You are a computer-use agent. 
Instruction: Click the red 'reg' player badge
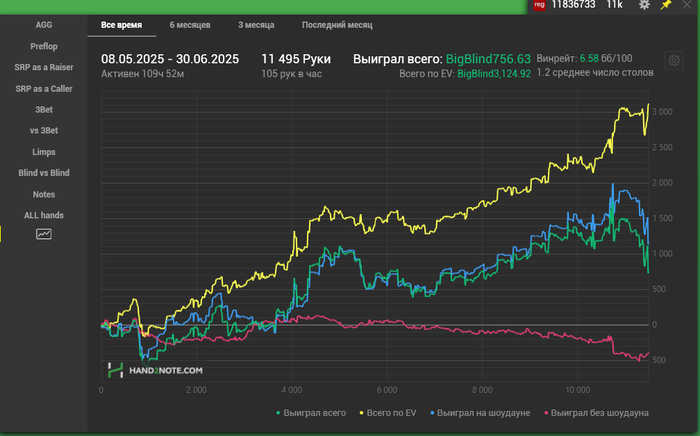point(540,6)
